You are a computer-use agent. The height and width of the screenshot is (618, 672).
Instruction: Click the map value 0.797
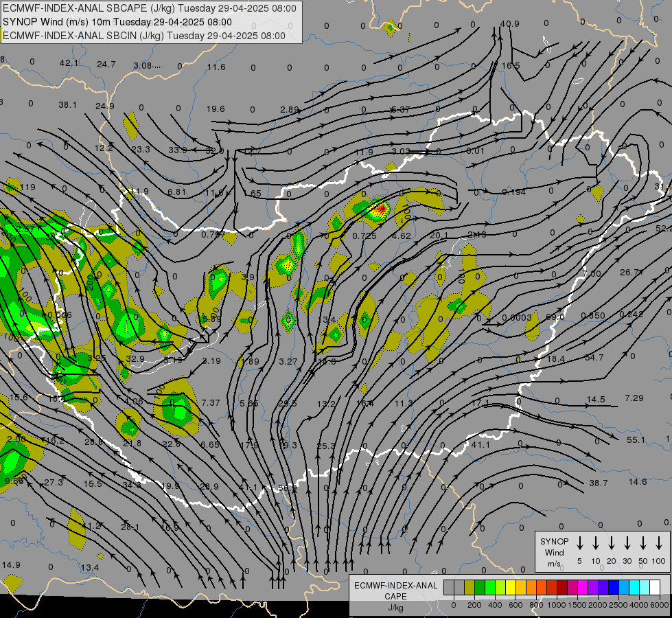(213, 235)
